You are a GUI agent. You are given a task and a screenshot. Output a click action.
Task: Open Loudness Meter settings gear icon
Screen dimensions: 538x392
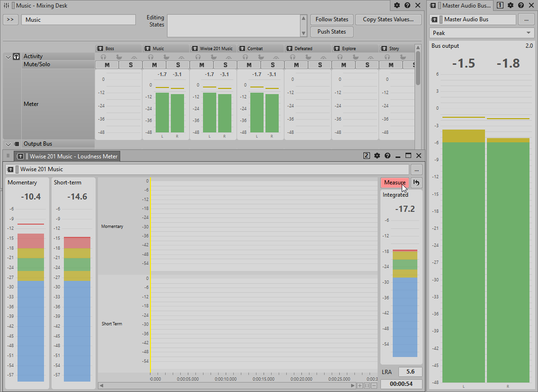tap(377, 156)
